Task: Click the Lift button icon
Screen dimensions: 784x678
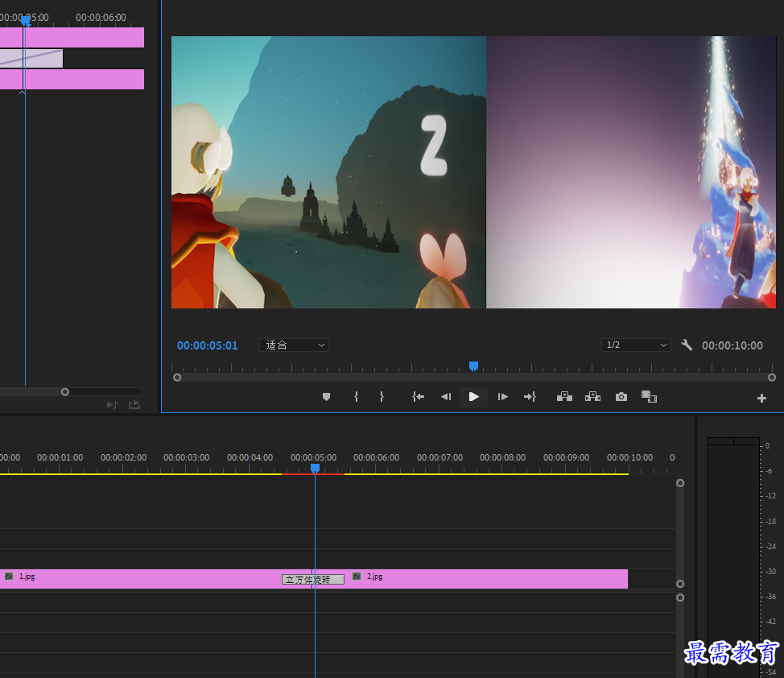Action: 564,397
